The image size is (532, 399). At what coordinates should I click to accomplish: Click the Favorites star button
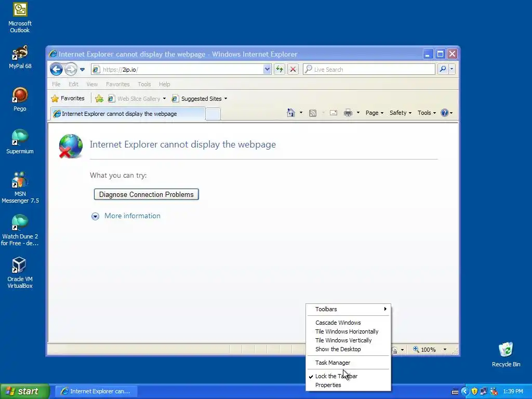68,98
